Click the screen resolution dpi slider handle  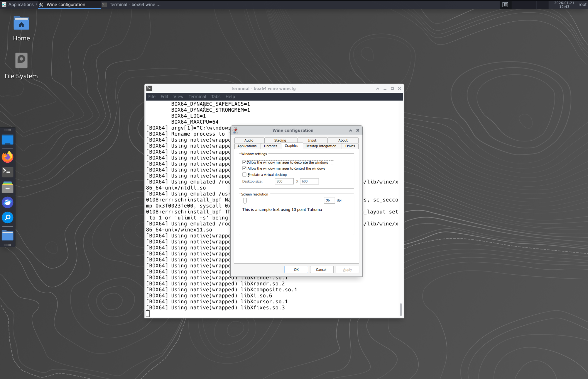pyautogui.click(x=245, y=201)
